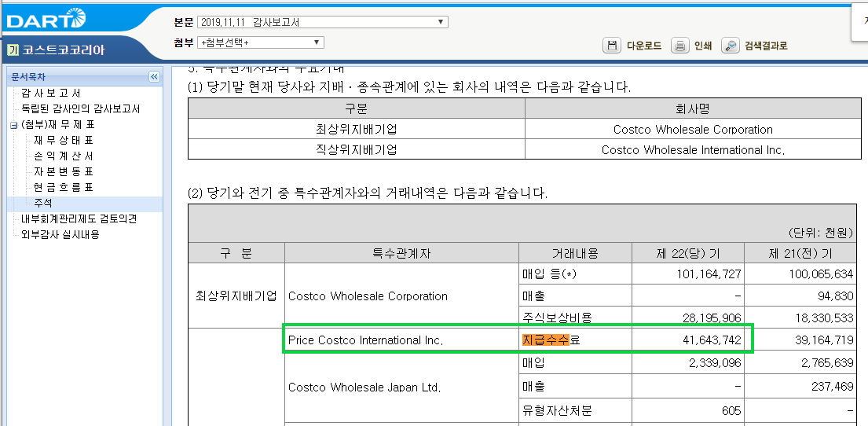Open 현금흐름표 in the tree
This screenshot has width=868, height=426.
(x=64, y=188)
